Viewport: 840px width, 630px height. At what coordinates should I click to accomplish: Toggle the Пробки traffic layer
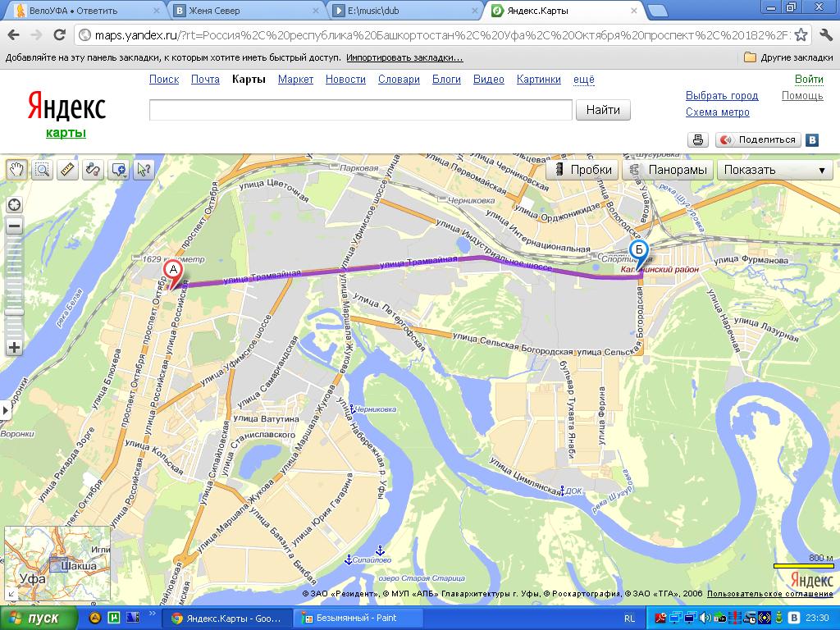coord(582,170)
